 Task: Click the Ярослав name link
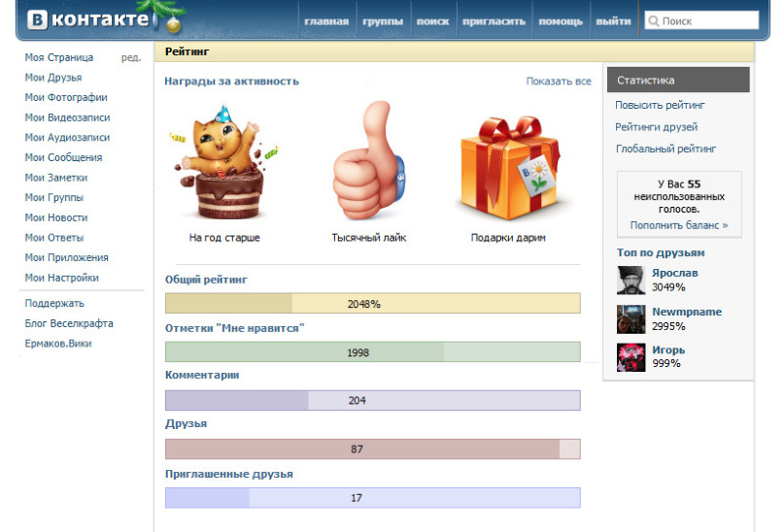675,273
